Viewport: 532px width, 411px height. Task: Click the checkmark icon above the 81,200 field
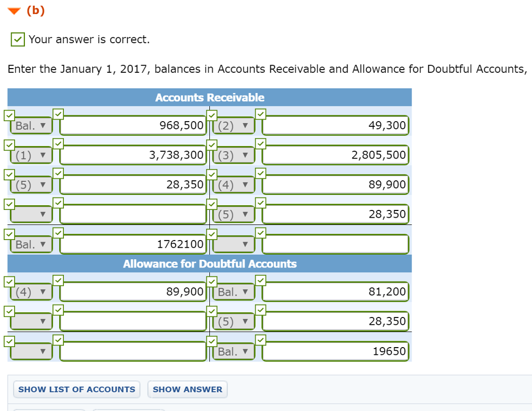click(x=261, y=280)
